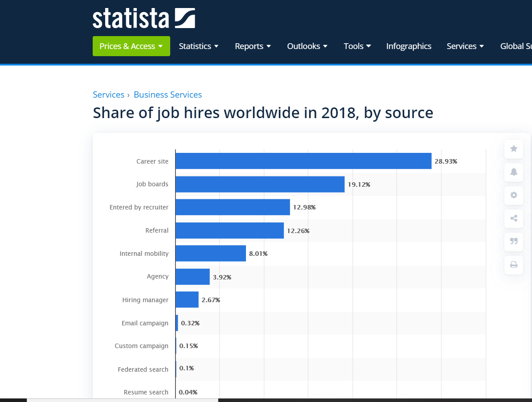Click the 0.1% value label
Viewport: 532px width, 402px height.
[187, 369]
